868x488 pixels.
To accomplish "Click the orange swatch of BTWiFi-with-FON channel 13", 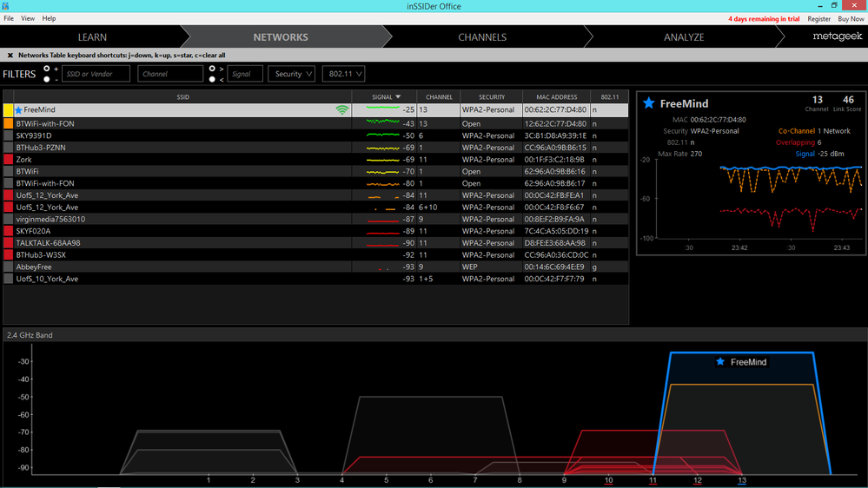I will click(9, 123).
